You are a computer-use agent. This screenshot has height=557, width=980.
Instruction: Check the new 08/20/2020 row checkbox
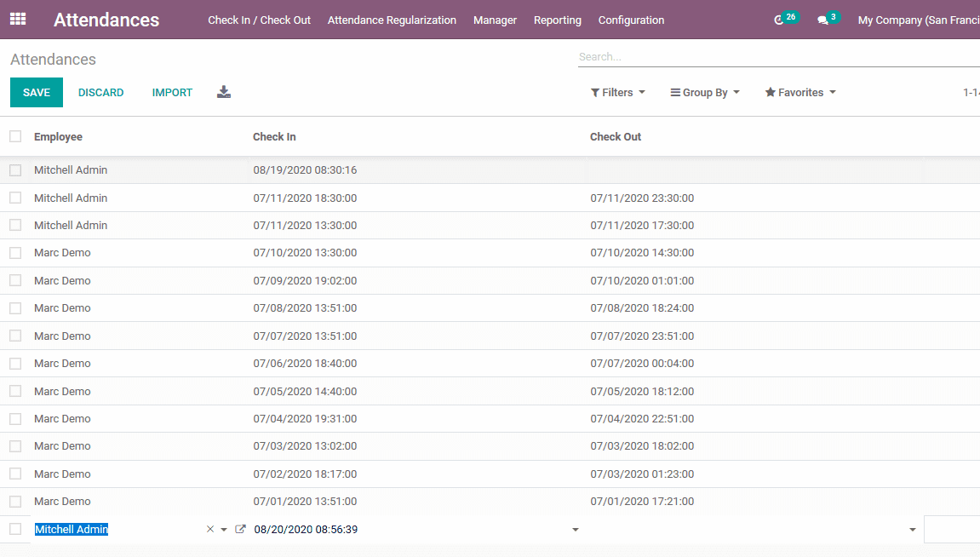pos(15,530)
